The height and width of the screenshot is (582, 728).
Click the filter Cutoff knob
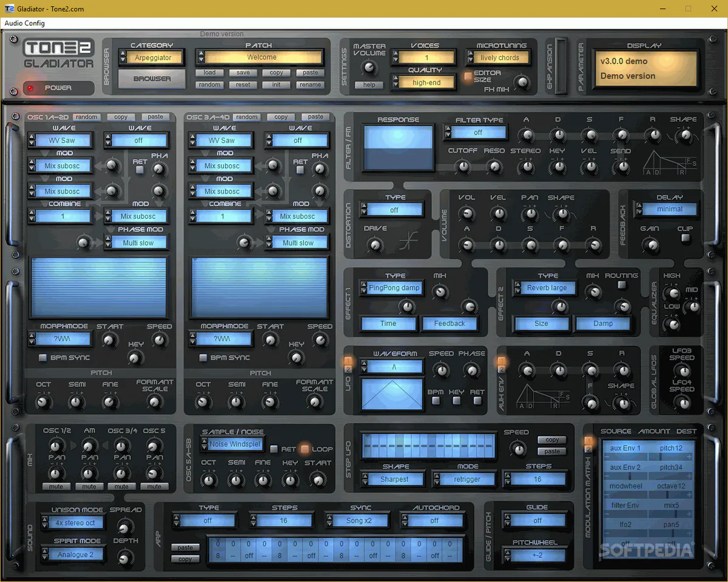pos(463,166)
